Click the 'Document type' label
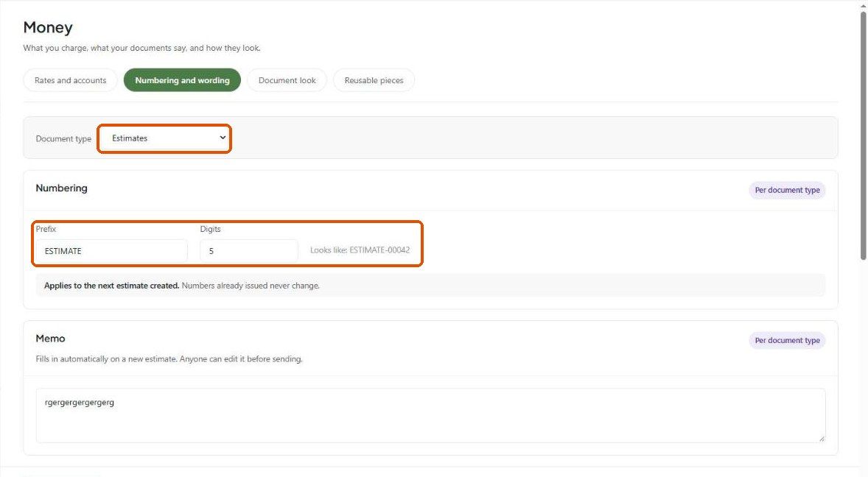 pos(63,138)
